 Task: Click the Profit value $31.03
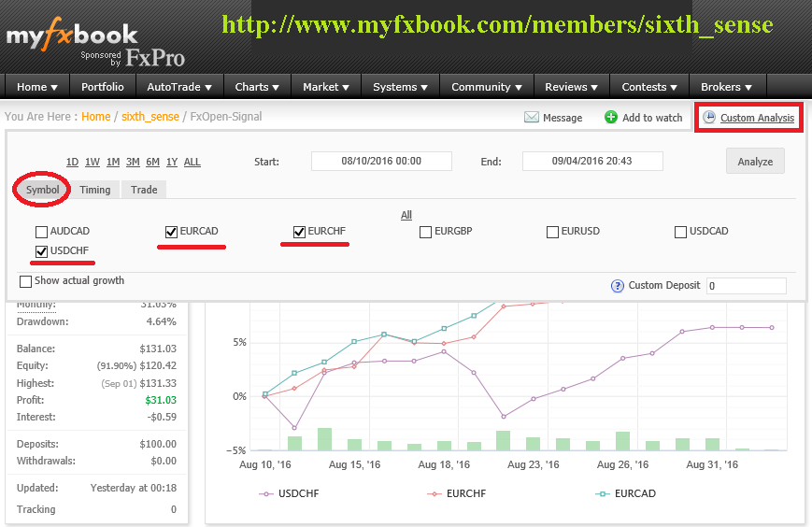click(x=161, y=400)
